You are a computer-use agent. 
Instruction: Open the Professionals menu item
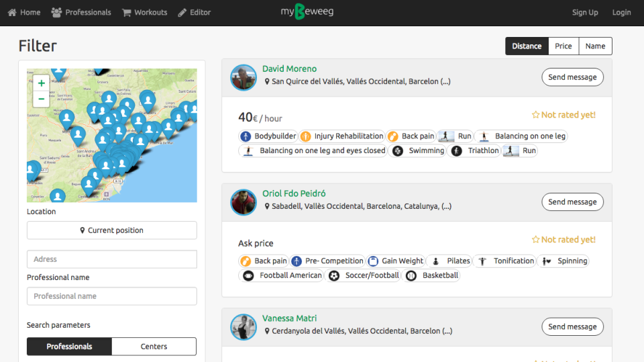click(81, 12)
